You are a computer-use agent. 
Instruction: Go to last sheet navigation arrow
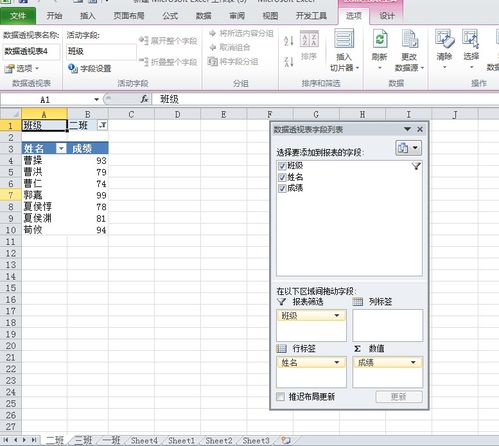pyautogui.click(x=34, y=440)
